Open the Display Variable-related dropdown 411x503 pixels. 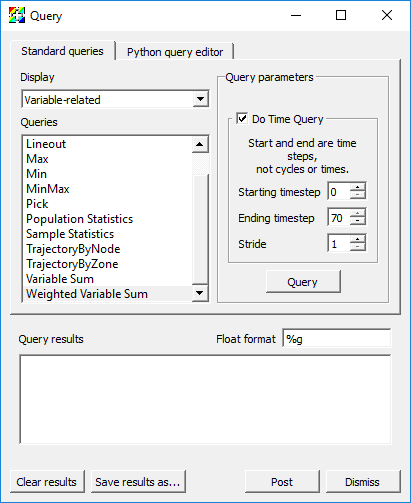115,99
